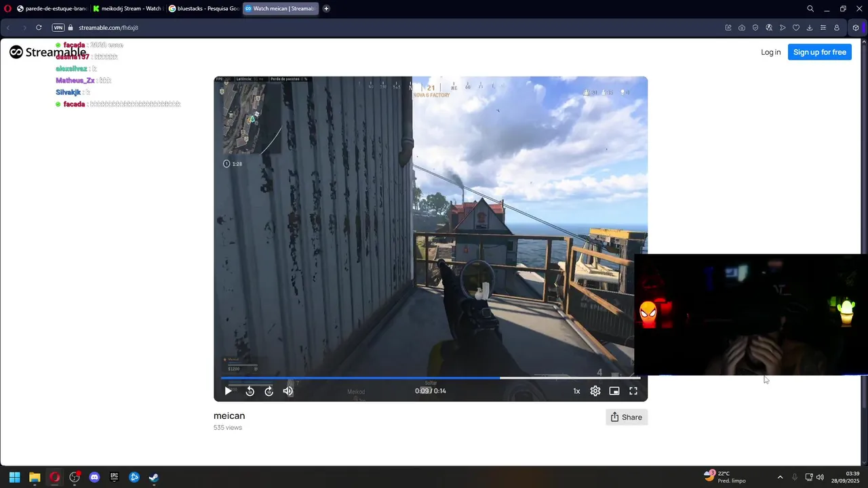This screenshot has width=868, height=488.
Task: Open the taskbar volume control
Action: 820,477
